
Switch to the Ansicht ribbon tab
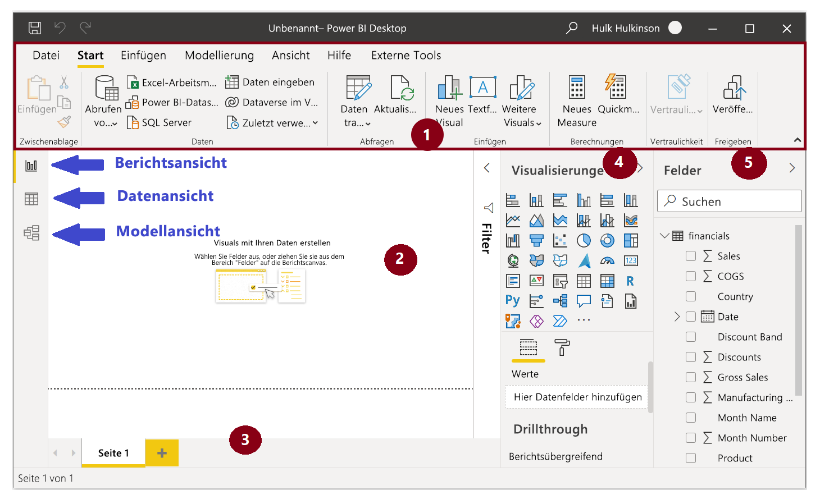click(x=291, y=55)
